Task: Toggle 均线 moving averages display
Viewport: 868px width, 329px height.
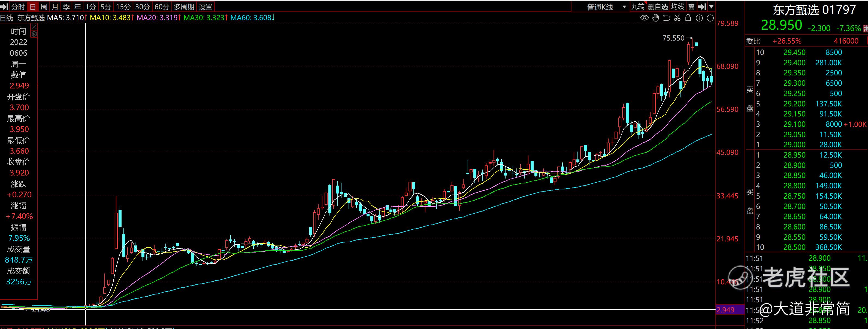Action: 677,7
